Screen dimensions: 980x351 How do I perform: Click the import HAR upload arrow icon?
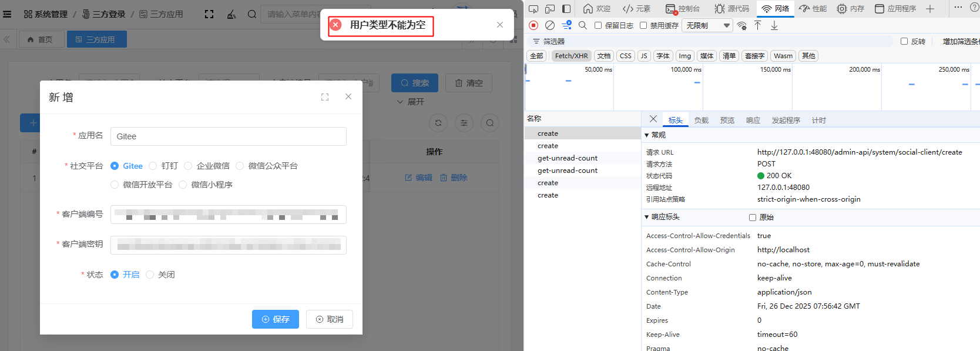click(758, 25)
